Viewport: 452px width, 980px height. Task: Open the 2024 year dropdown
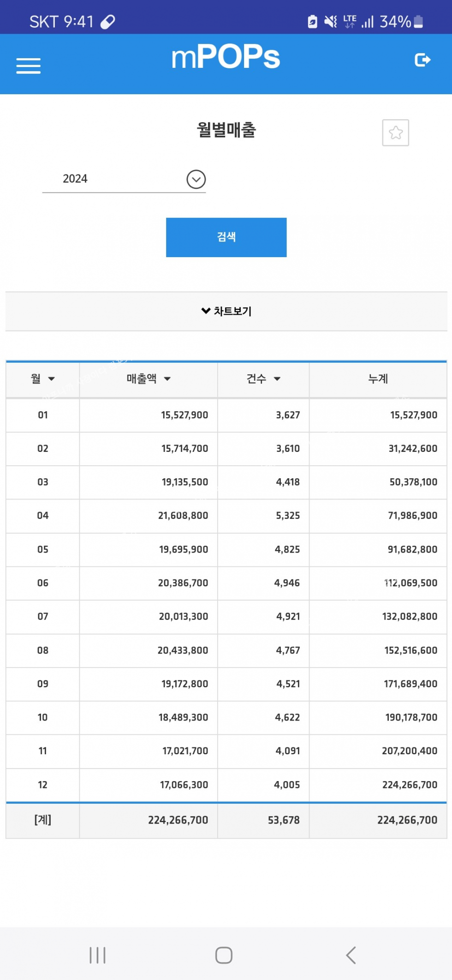124,179
